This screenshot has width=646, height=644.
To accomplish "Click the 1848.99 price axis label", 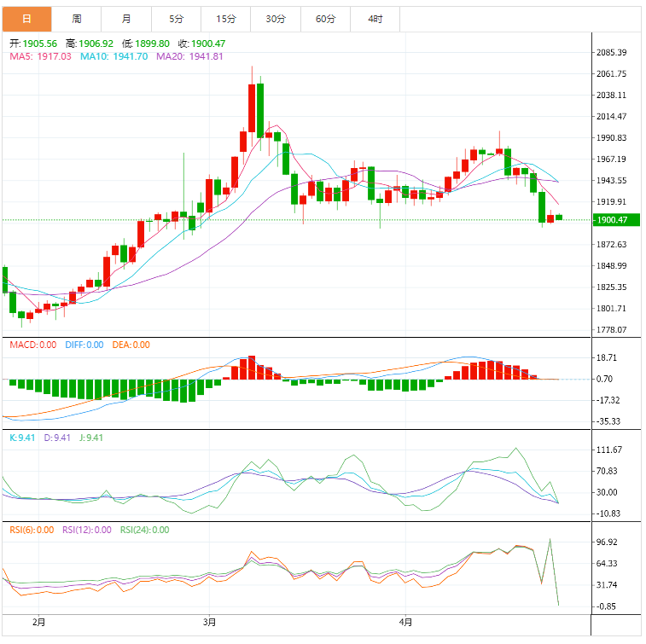I will pyautogui.click(x=611, y=266).
